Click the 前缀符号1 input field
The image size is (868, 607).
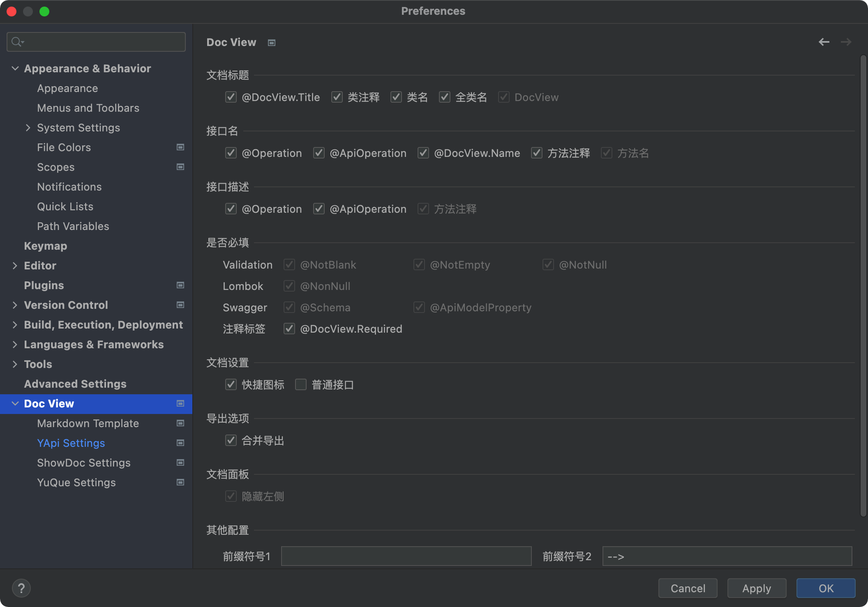click(x=406, y=556)
